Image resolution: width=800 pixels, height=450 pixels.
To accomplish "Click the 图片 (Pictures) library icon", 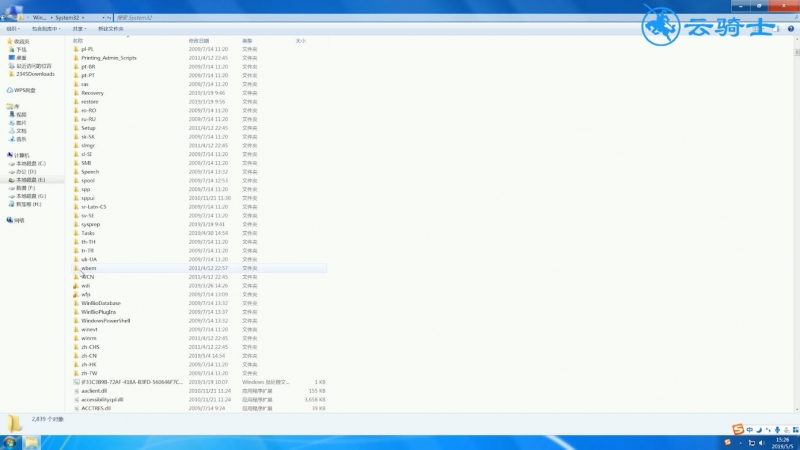I will pyautogui.click(x=12, y=123).
